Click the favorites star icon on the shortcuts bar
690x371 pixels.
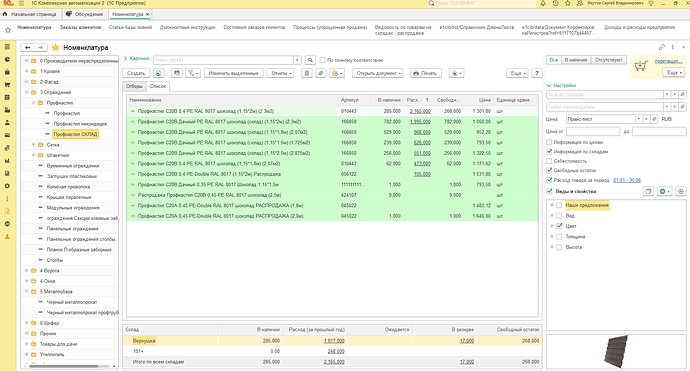tap(7, 30)
